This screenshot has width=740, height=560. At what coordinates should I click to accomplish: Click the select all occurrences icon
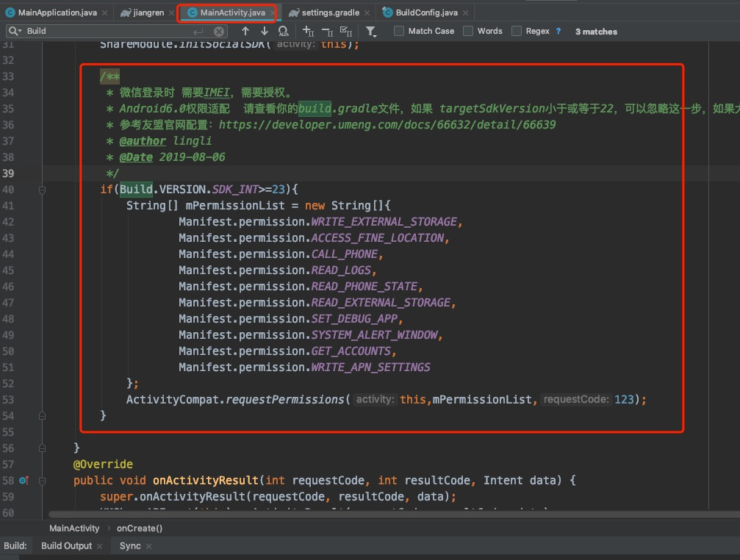point(346,31)
